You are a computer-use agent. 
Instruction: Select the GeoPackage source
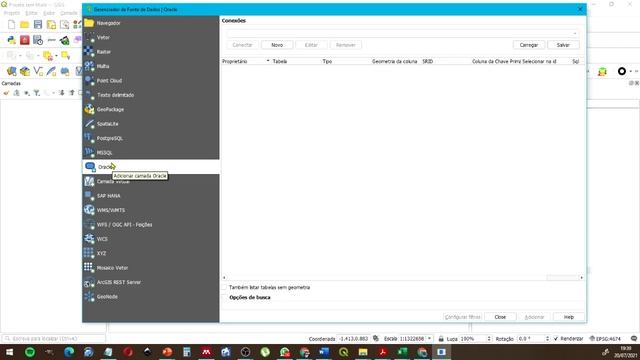click(151, 109)
